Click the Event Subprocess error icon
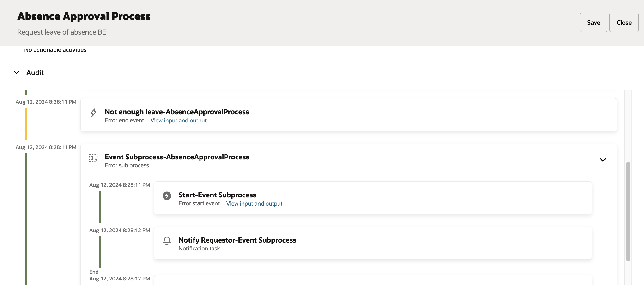 pos(93,158)
